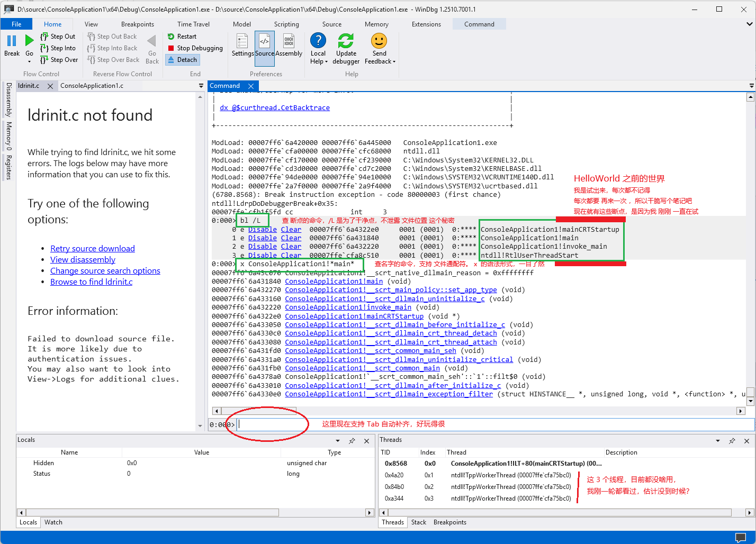
Task: Click Step Into Back
Action: pos(112,48)
